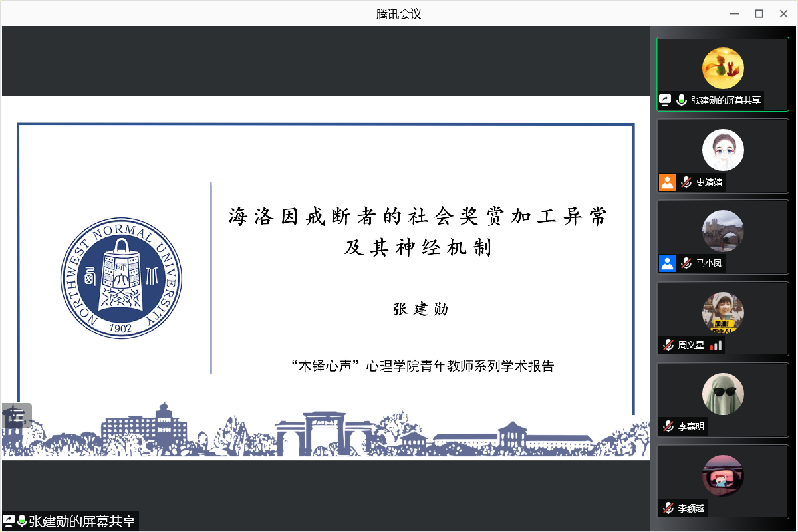Image resolution: width=798 pixels, height=532 pixels.
Task: Click the muted microphone icon beside 李颖越
Action: 668,509
